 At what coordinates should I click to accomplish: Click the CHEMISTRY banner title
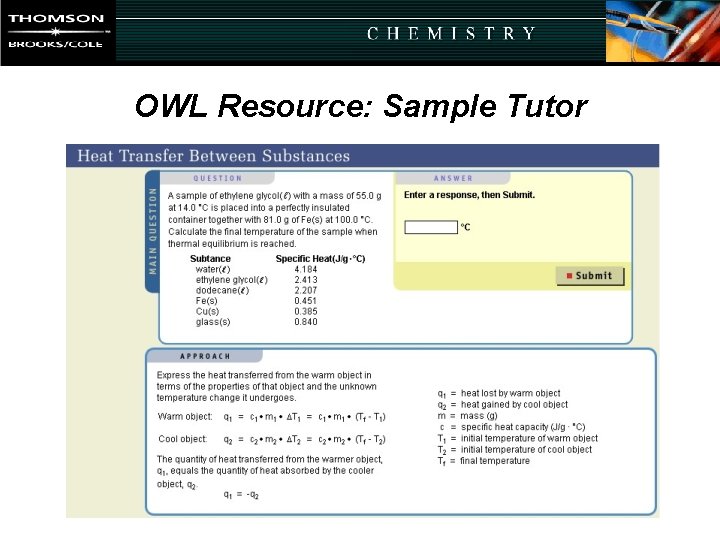pyautogui.click(x=451, y=34)
